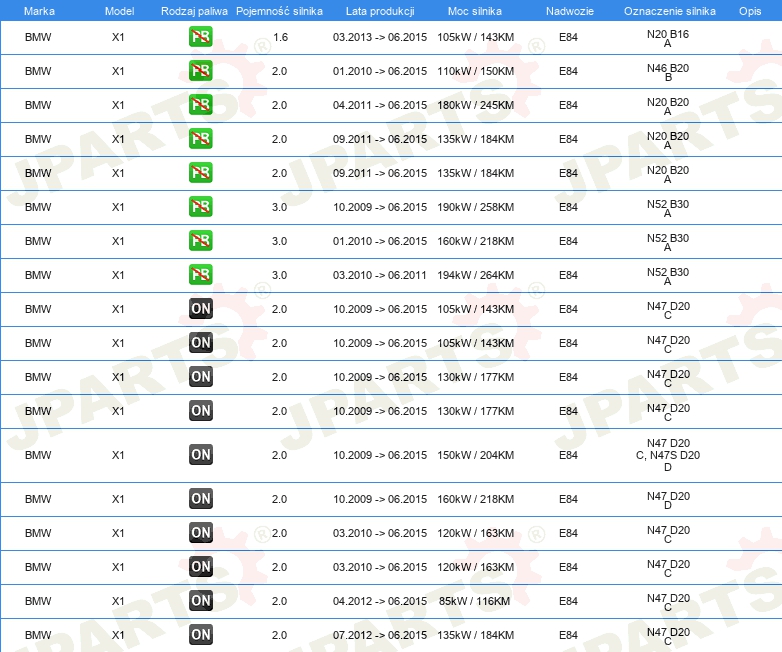782x652 pixels.
Task: Click the 04.2012 -> 06.2015 production date
Action: point(380,601)
